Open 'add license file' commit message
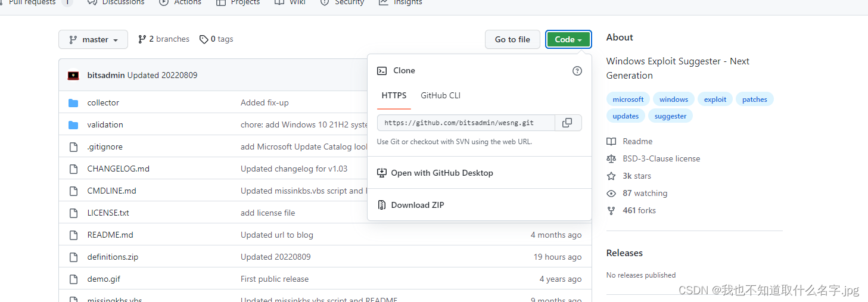Screen dimensions: 868x302 (267, 213)
